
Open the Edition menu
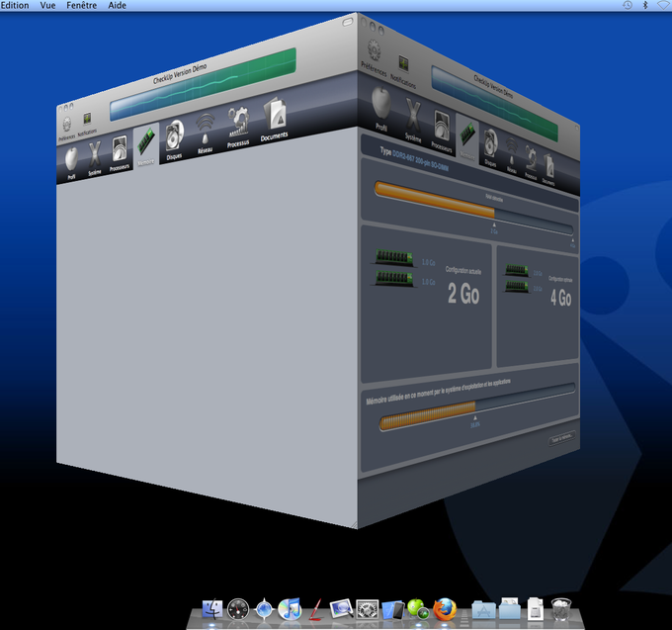pos(15,5)
